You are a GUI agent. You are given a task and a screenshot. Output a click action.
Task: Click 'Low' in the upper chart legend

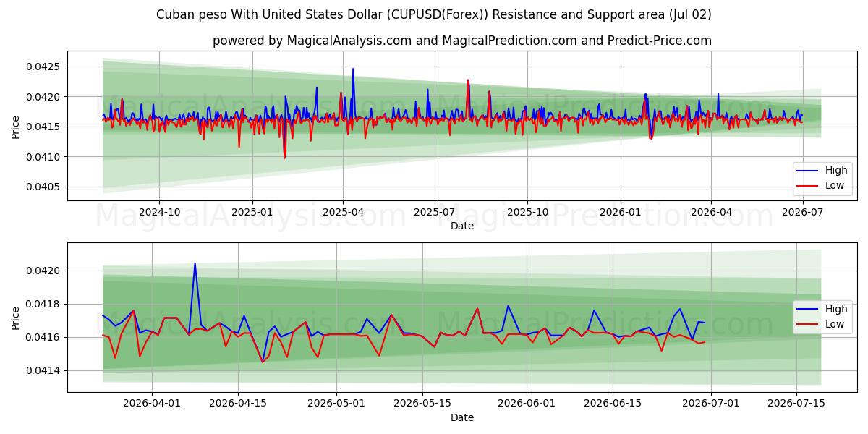coord(835,186)
